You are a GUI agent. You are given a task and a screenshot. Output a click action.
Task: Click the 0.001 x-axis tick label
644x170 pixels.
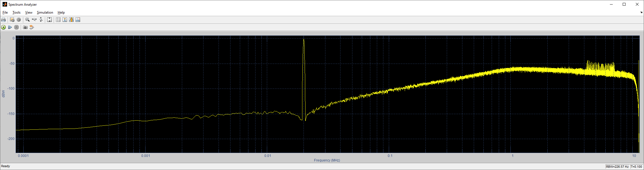pos(146,156)
